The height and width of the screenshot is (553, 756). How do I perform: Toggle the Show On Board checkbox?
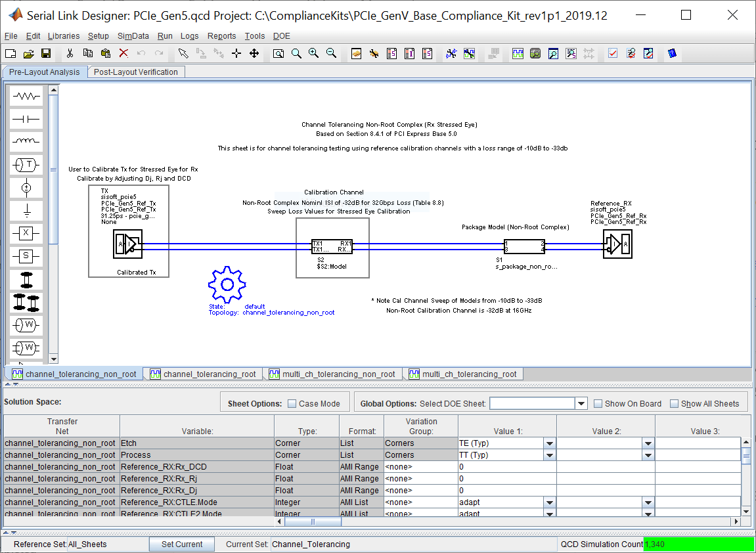coord(598,403)
